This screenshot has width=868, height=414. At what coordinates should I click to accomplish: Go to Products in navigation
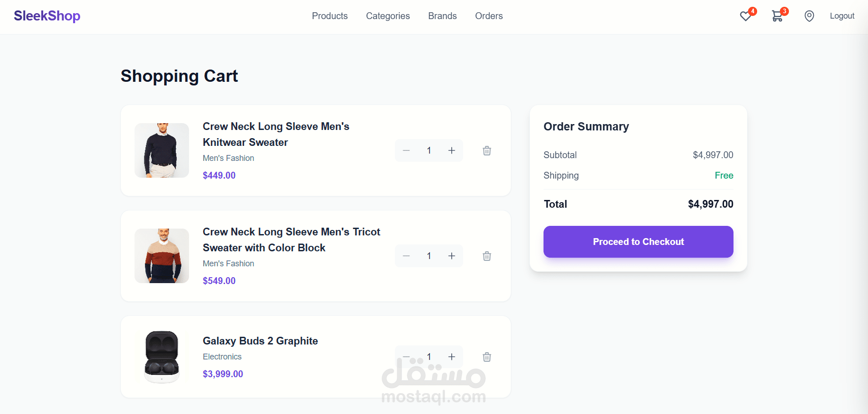point(329,16)
